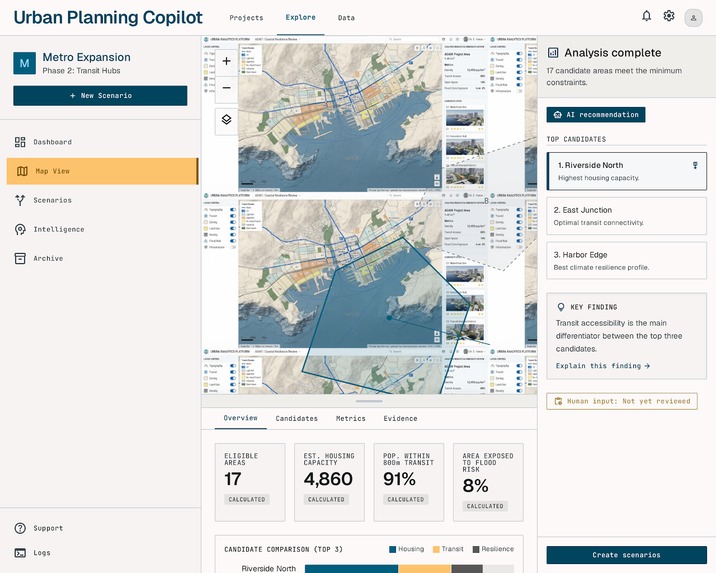Click the Phase 2: Transit Hubs subtitle

point(81,71)
